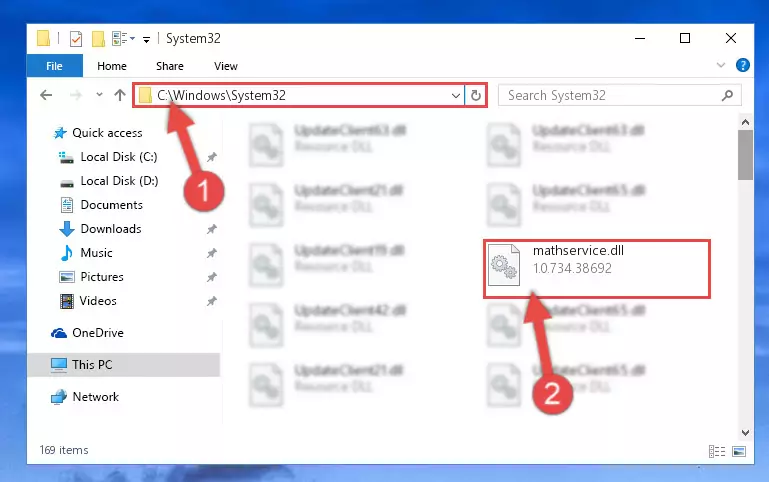
Task: Click the pin icon next to Music
Action: tap(211, 253)
